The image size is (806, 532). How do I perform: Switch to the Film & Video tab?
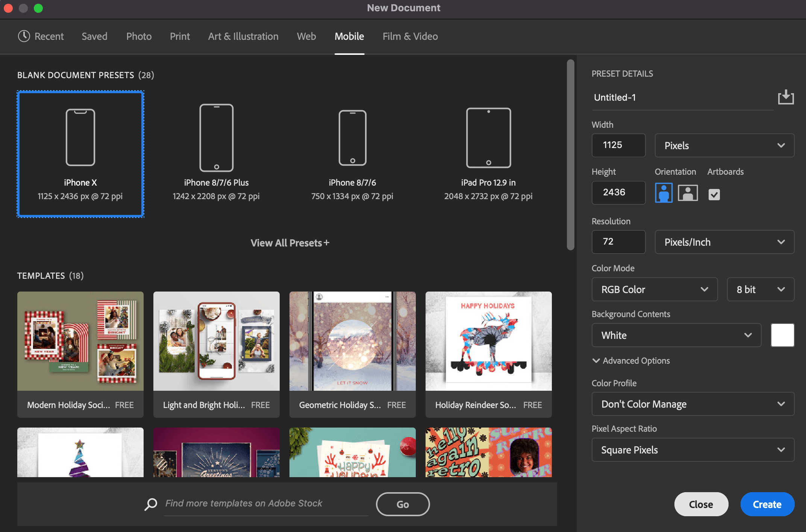point(411,36)
